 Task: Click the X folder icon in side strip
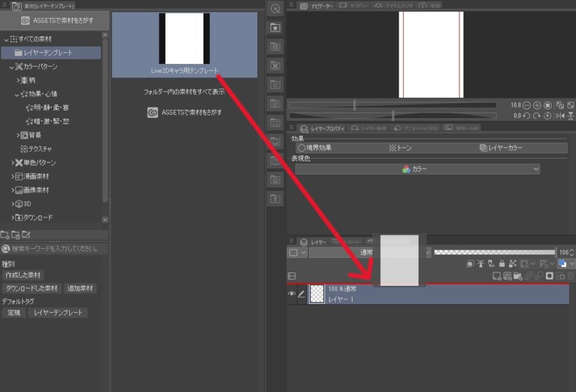click(275, 66)
